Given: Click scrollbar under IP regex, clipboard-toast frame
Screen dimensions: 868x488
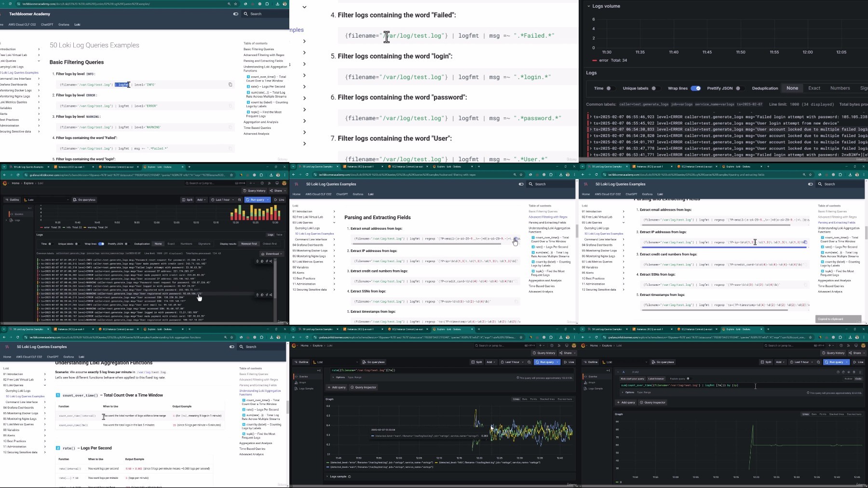Looking at the screenshot, I should click(x=725, y=248).
